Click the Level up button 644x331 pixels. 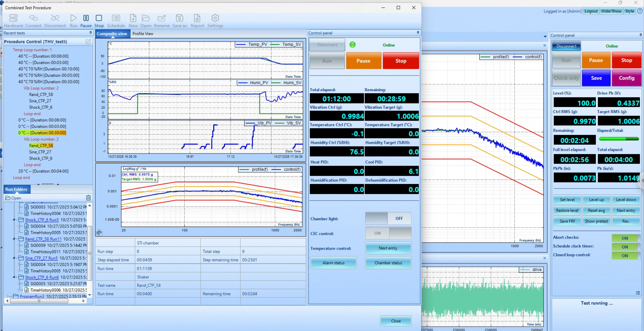point(596,200)
